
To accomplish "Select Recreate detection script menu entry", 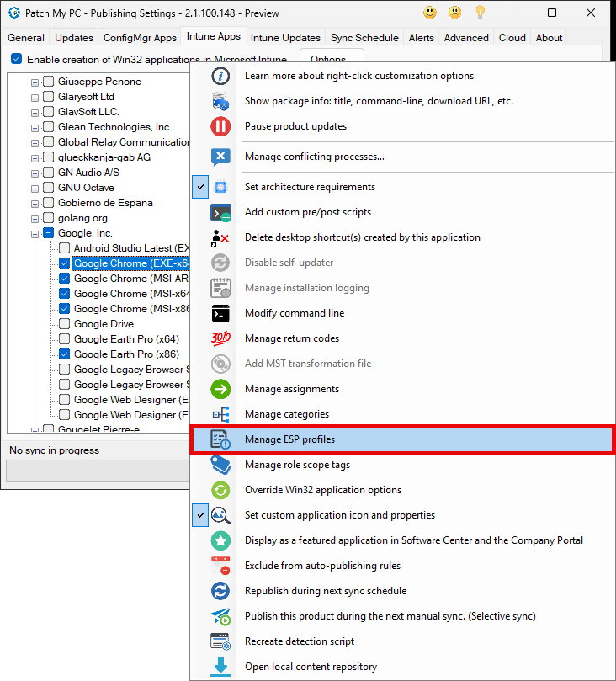I will 403,641.
